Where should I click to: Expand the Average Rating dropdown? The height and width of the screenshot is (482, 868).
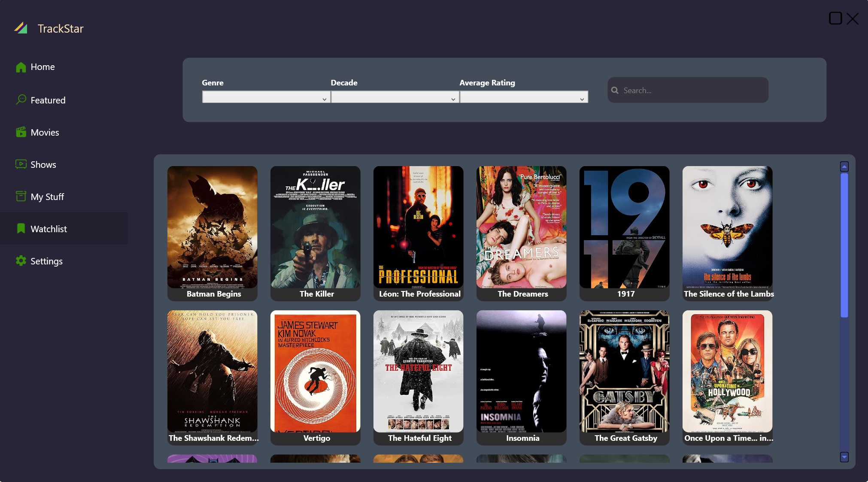point(523,97)
